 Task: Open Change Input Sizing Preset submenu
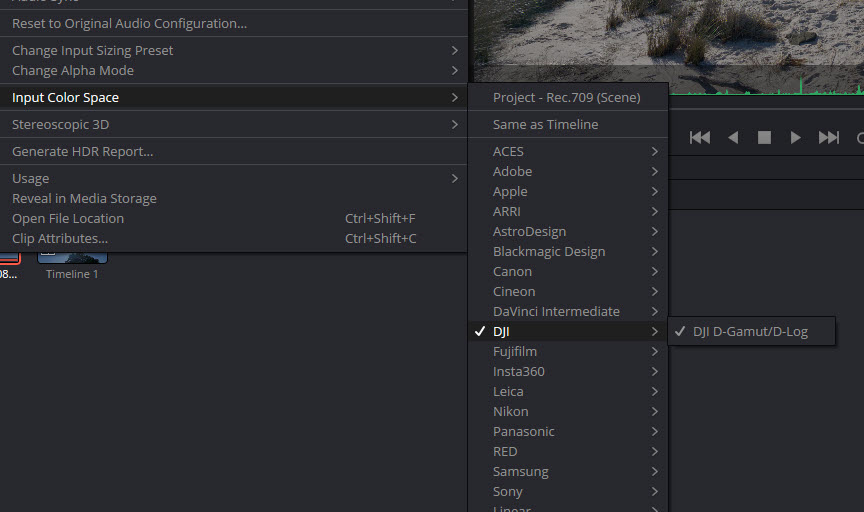tap(234, 51)
